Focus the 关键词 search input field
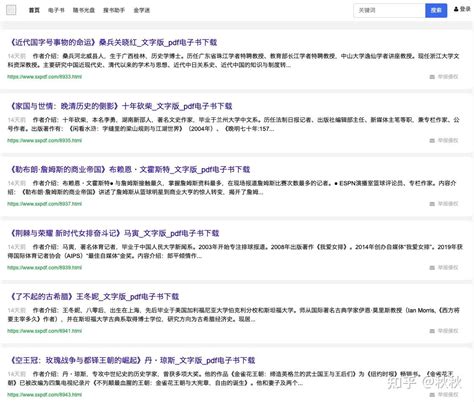Viewport: 474px width, 402px height. tap(389, 10)
